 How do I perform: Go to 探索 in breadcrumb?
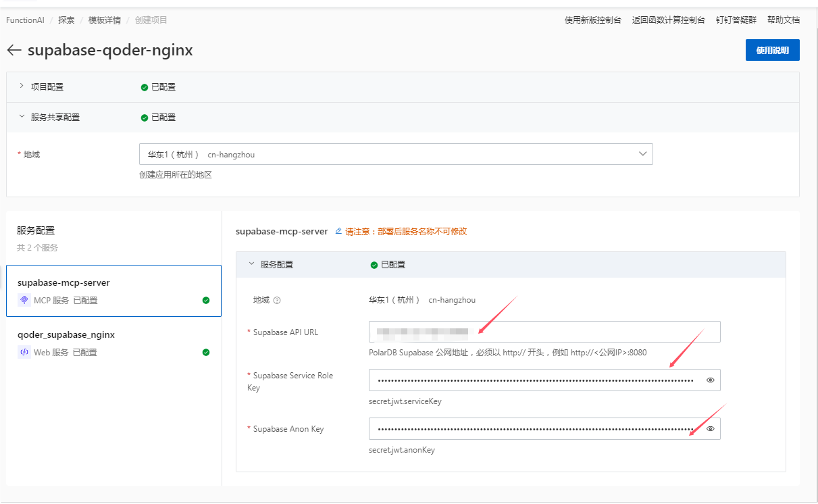tap(66, 20)
